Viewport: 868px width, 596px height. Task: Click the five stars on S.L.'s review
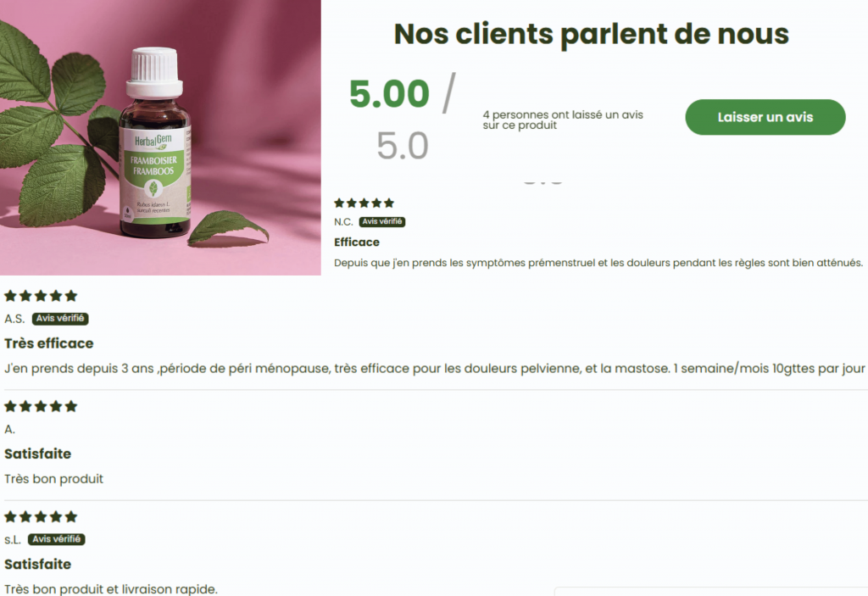[x=41, y=517]
